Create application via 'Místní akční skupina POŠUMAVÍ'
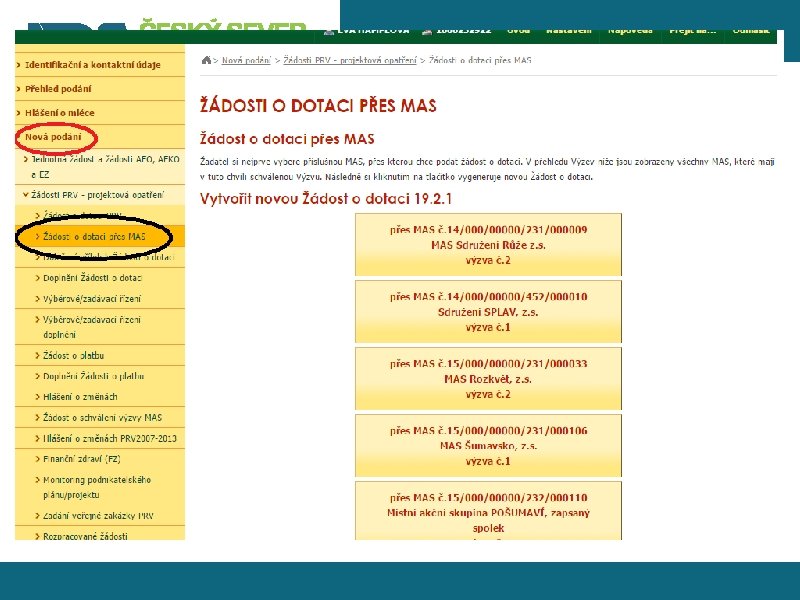Viewport: 800px width, 600px height. tap(488, 511)
